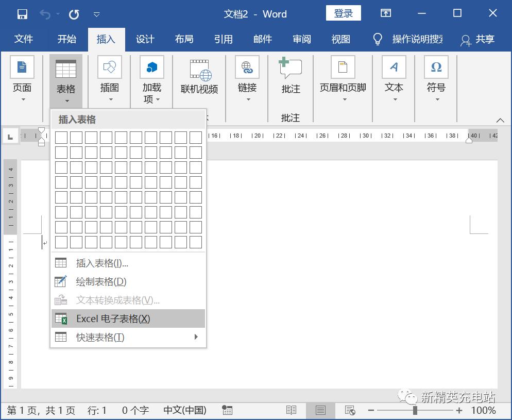Open the 邮件 ribbon tab
512x420 pixels.
[x=263, y=39]
